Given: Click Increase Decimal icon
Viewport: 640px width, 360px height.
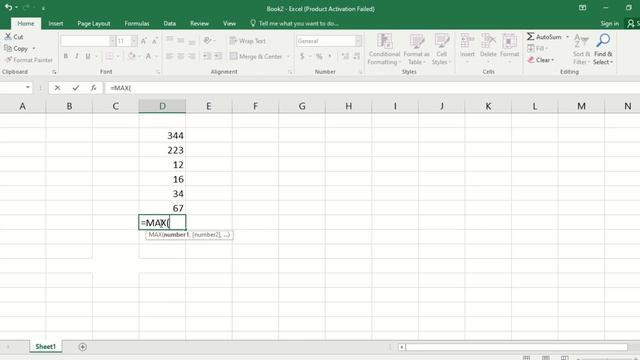Looking at the screenshot, I should [345, 56].
